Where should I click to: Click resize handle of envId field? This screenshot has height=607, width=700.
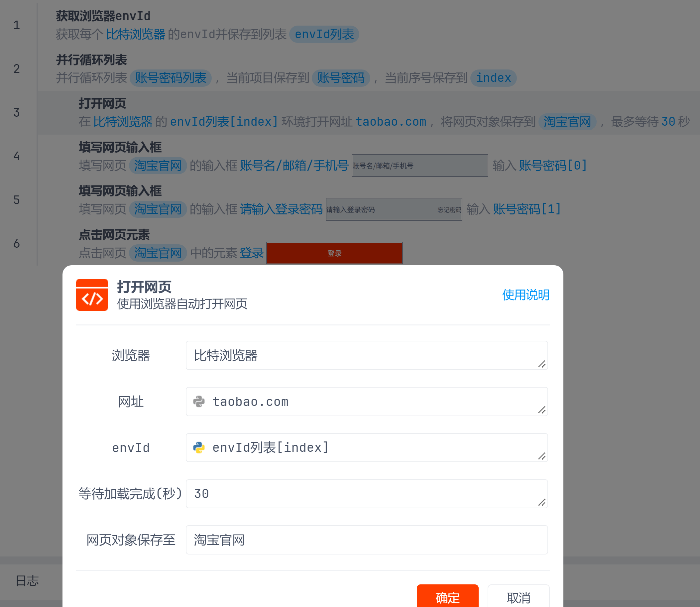[541, 456]
